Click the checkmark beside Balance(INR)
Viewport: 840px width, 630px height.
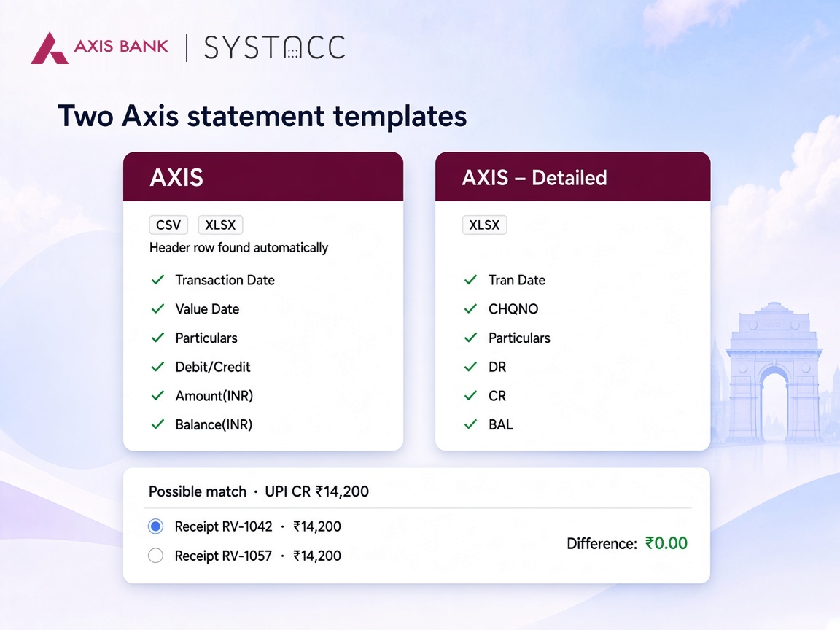pyautogui.click(x=157, y=424)
